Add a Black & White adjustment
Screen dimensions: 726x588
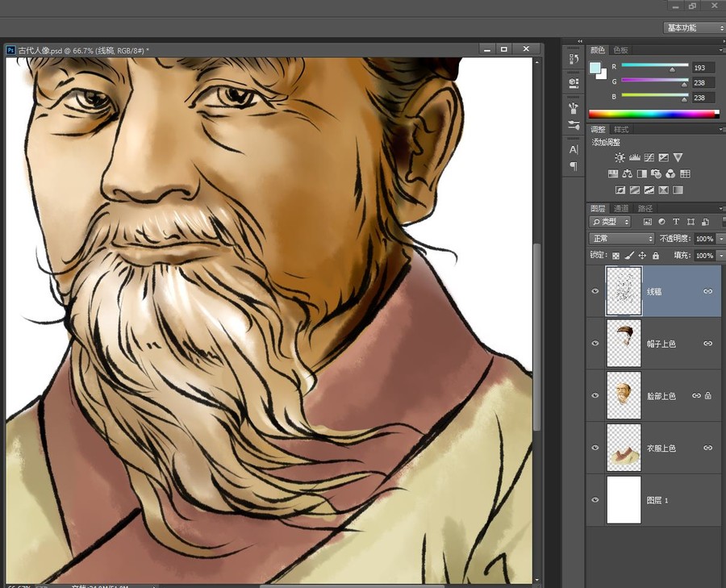pyautogui.click(x=642, y=173)
